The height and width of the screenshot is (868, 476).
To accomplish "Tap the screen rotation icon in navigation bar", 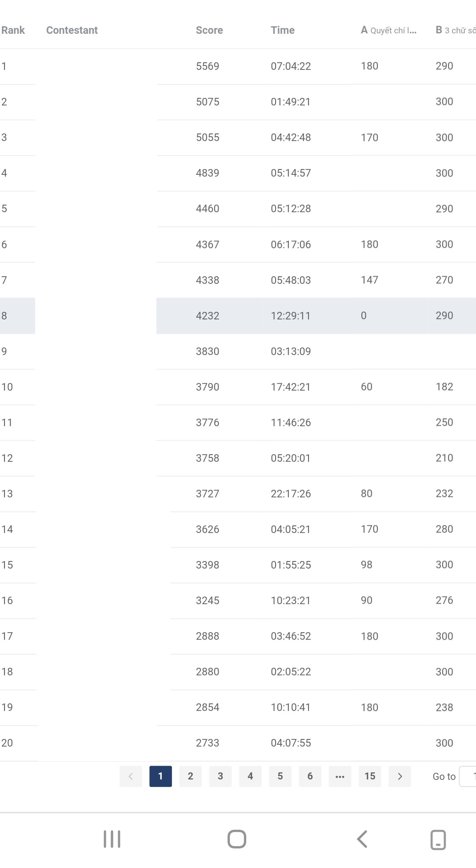I will point(438,840).
